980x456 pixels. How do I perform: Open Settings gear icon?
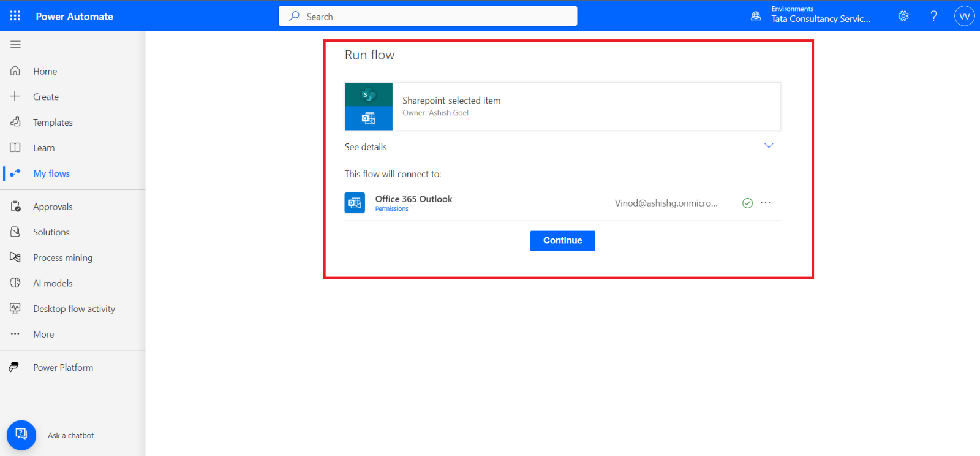pos(903,16)
